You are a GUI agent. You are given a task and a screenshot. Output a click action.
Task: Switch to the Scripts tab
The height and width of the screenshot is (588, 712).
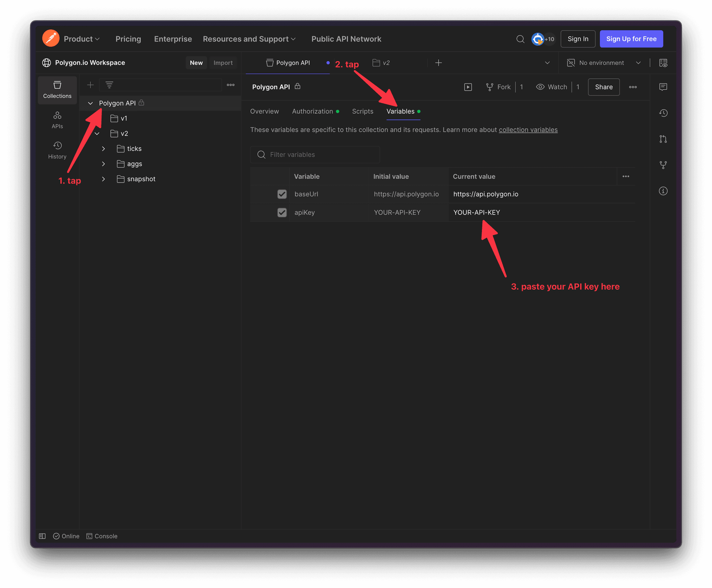[362, 111]
